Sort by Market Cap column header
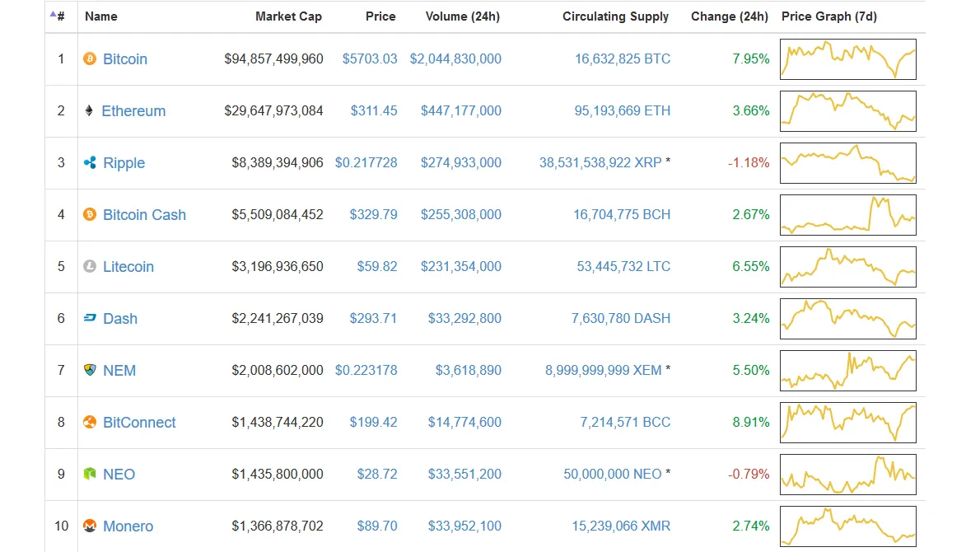 click(289, 16)
